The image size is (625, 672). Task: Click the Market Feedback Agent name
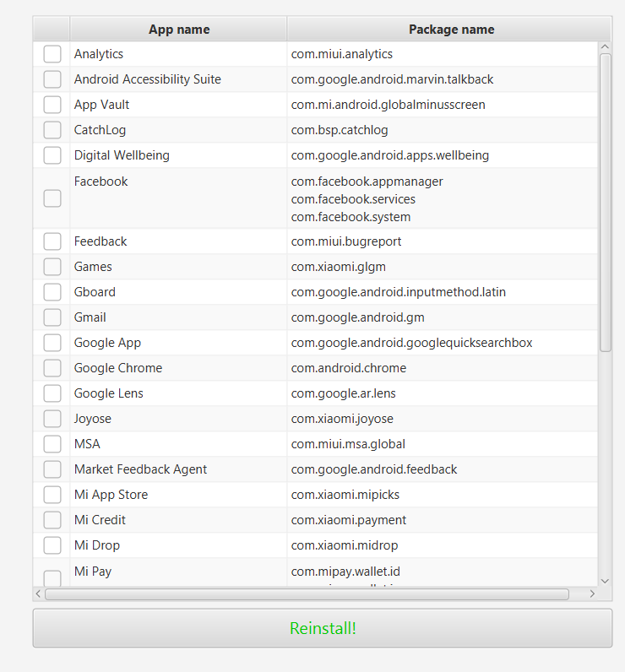140,469
